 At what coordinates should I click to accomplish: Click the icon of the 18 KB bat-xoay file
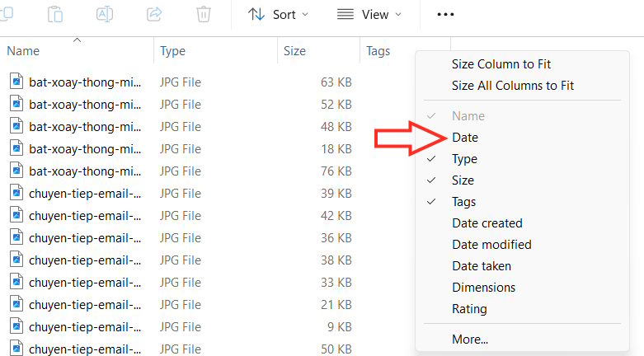coord(16,149)
